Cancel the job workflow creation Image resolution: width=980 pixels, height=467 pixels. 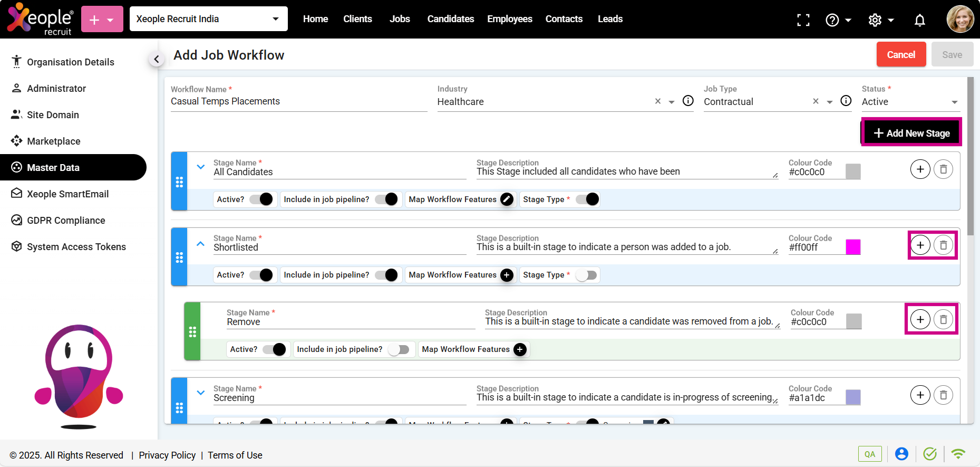coord(900,55)
